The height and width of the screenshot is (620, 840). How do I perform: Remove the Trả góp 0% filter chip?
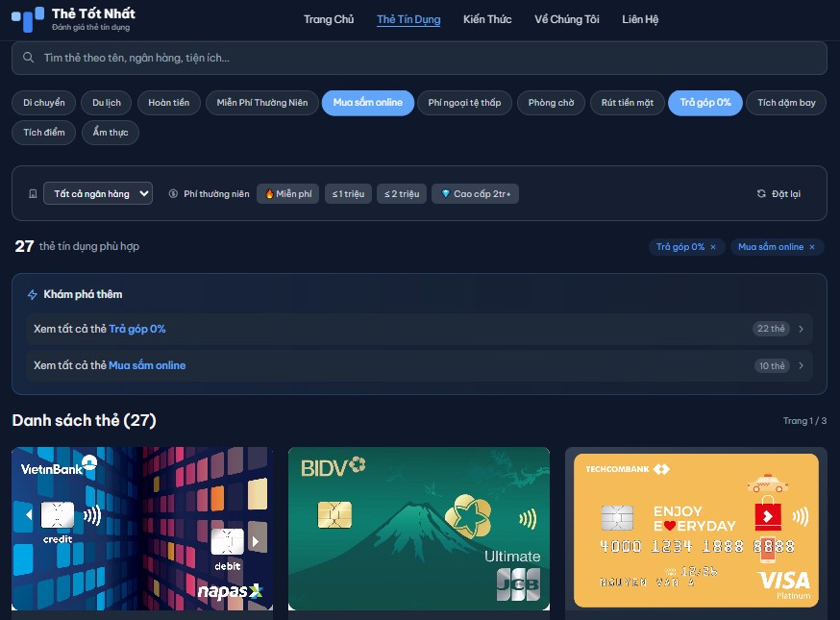(x=713, y=247)
